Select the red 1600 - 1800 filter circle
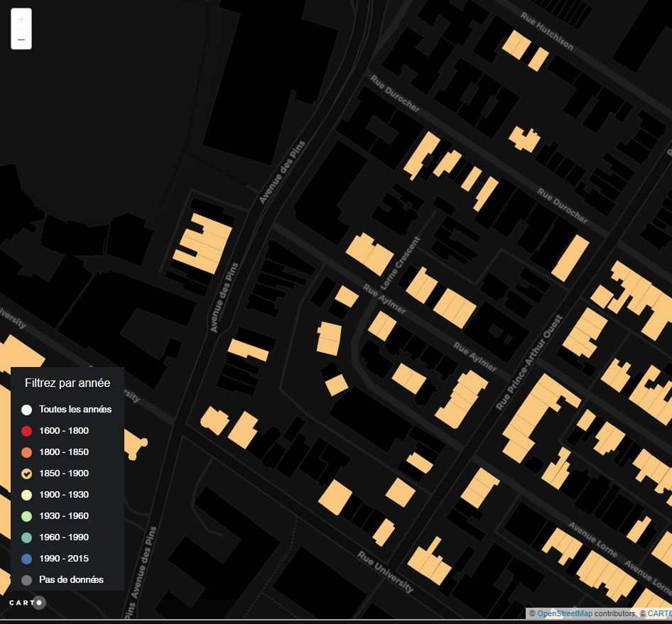Screen dimensions: 672x624 pos(27,431)
